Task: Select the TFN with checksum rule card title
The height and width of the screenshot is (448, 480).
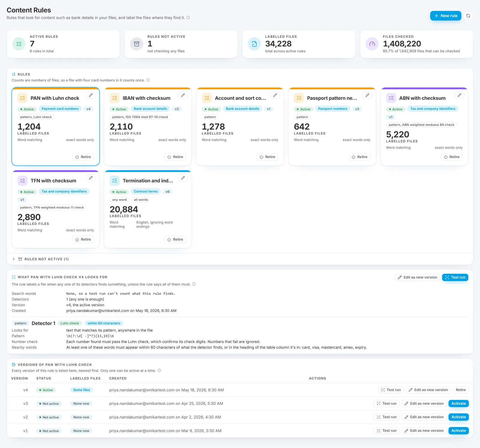Action: click(53, 181)
